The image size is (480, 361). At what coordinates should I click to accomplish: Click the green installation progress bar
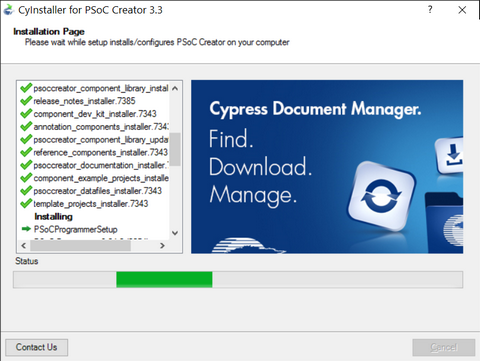coord(164,279)
